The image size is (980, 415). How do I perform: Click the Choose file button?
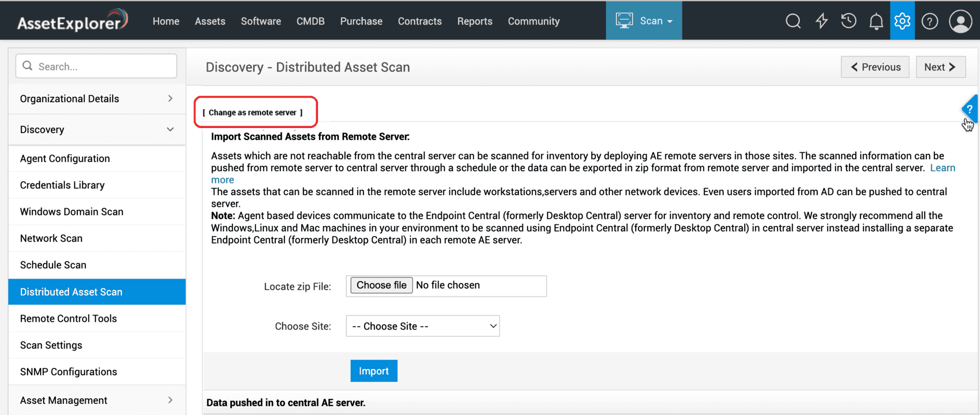(x=381, y=285)
